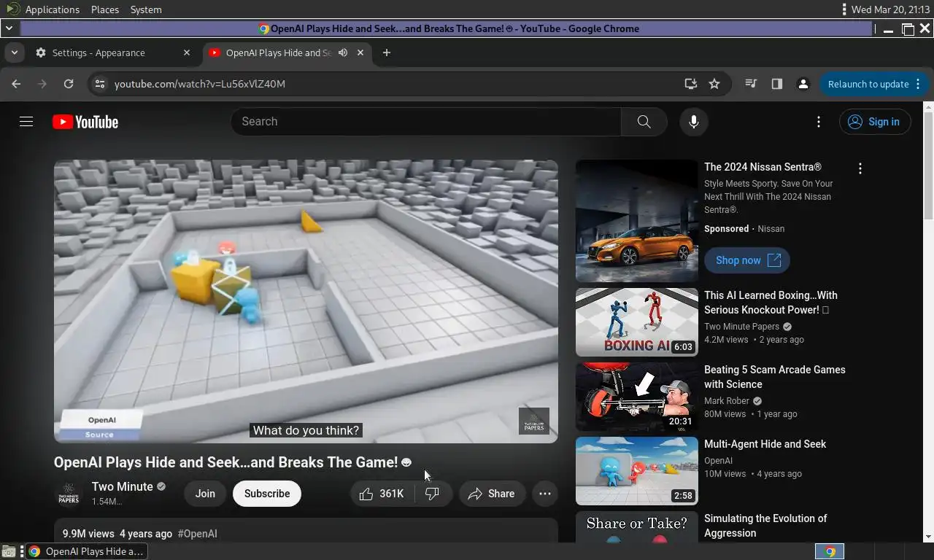Close the Settings - Appearance tab

click(x=187, y=52)
